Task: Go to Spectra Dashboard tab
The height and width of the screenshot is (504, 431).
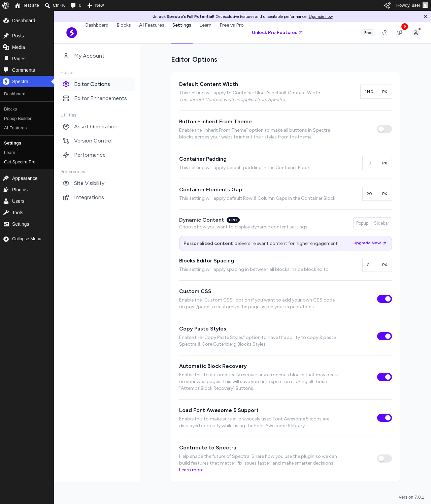Action: (x=97, y=25)
